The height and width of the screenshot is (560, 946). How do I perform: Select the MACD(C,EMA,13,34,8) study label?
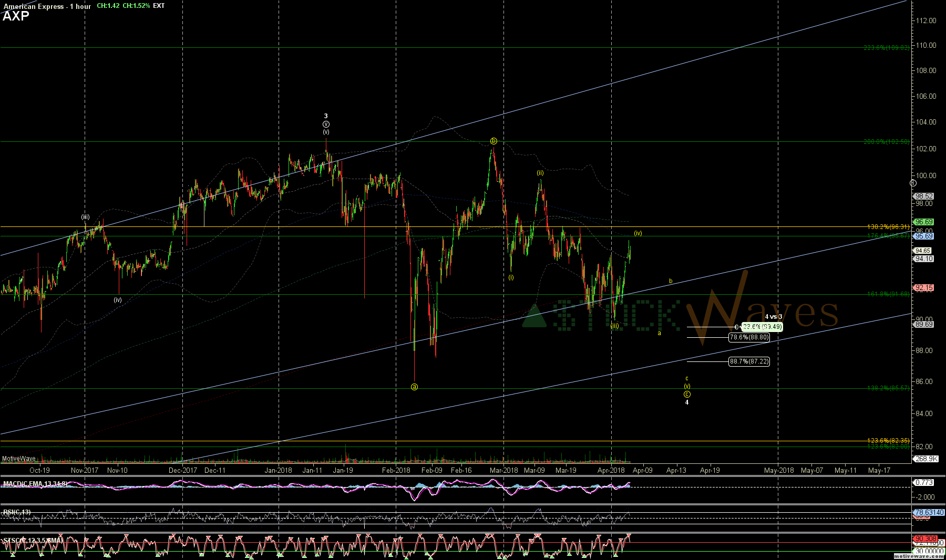click(35, 483)
